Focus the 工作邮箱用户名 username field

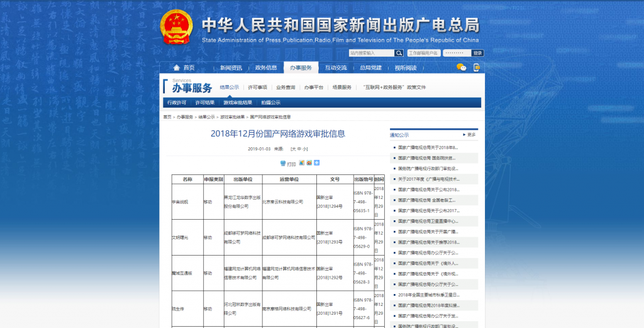423,53
